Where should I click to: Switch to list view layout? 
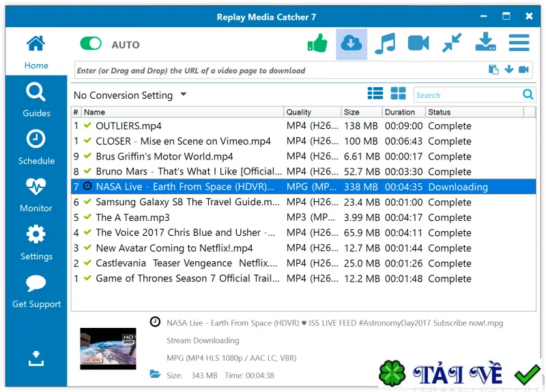(x=375, y=93)
